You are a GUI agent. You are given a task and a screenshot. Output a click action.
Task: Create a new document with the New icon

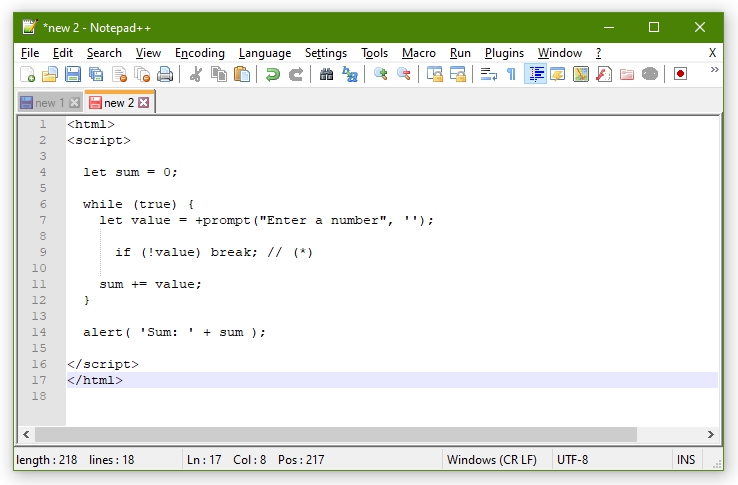[27, 74]
